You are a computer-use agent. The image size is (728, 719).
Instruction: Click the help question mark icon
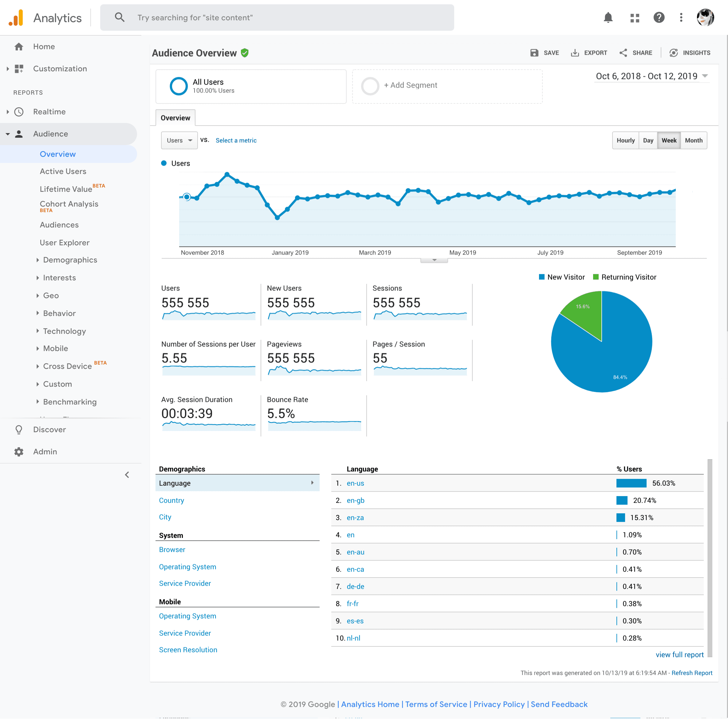(x=658, y=18)
